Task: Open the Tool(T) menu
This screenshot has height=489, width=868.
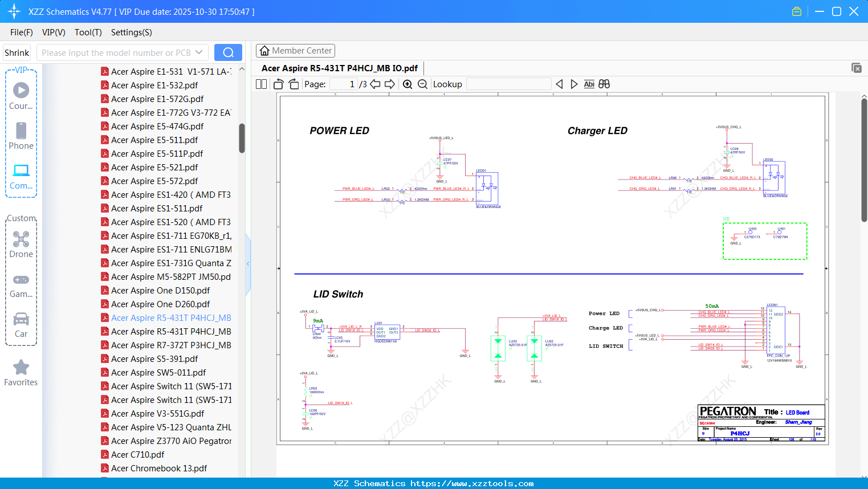Action: pyautogui.click(x=88, y=32)
